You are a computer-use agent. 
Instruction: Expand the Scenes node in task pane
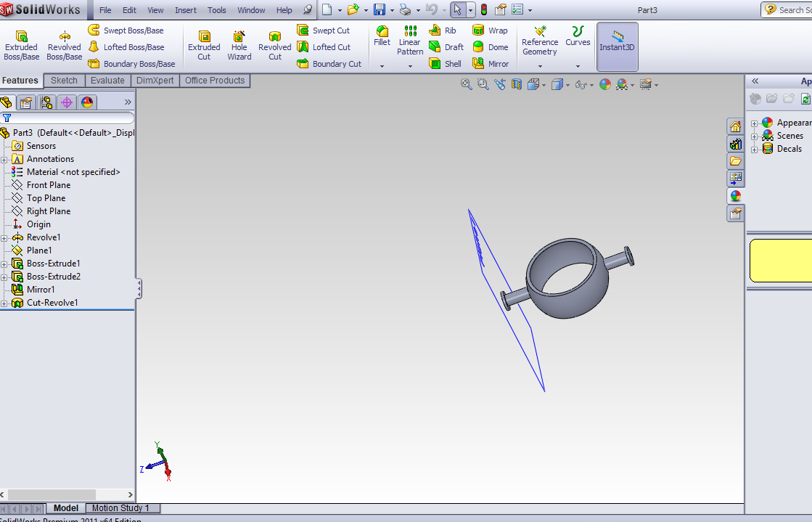pyautogui.click(x=755, y=136)
